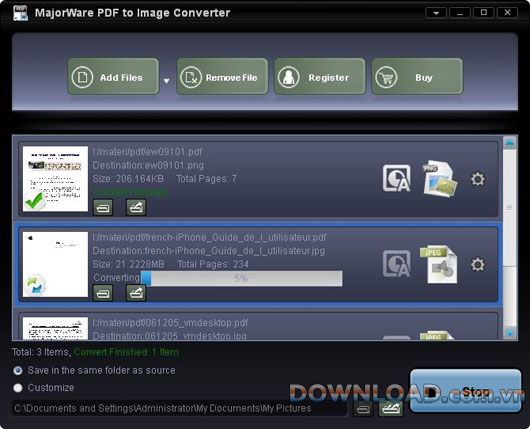This screenshot has height=429, width=530.
Task: Select the french-iPhone guide page thumbnail
Action: [x=55, y=264]
